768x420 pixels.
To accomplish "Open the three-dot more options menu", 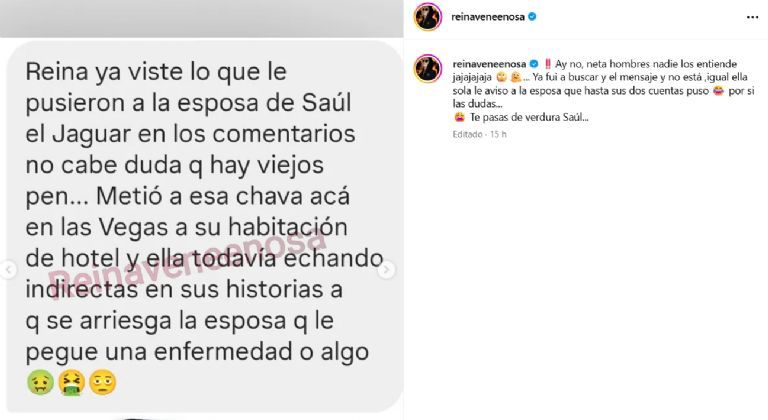I will 752,17.
